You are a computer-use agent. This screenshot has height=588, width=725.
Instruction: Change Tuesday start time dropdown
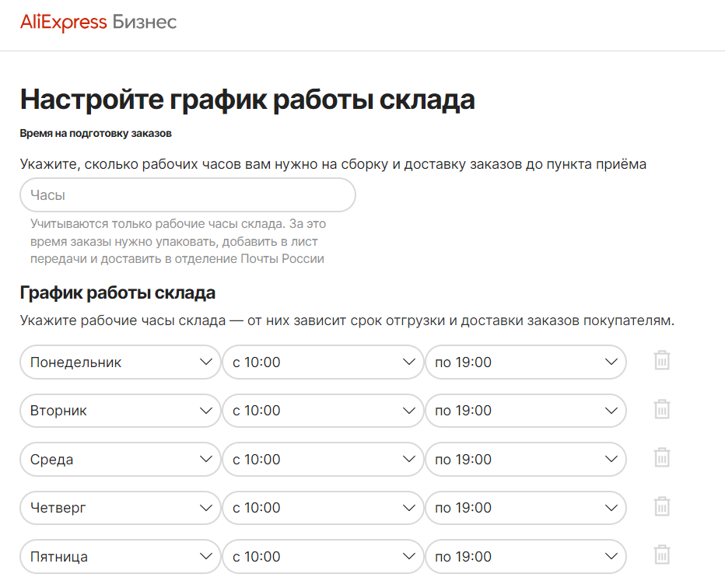[x=323, y=411]
